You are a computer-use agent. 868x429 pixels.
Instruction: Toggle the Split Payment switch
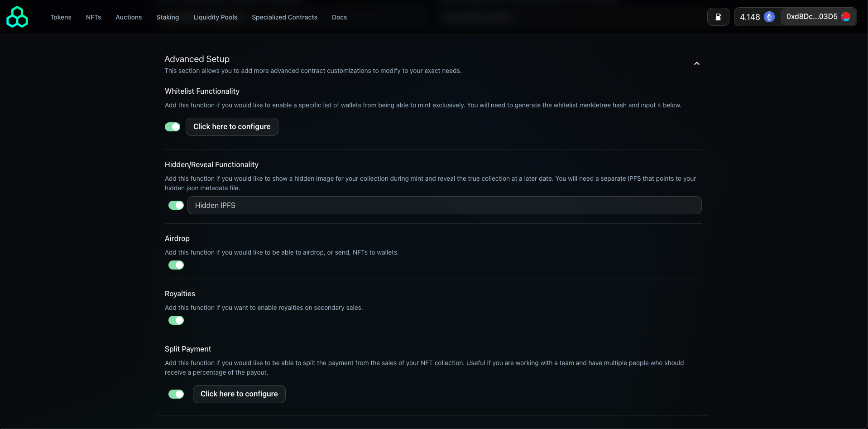[176, 394]
